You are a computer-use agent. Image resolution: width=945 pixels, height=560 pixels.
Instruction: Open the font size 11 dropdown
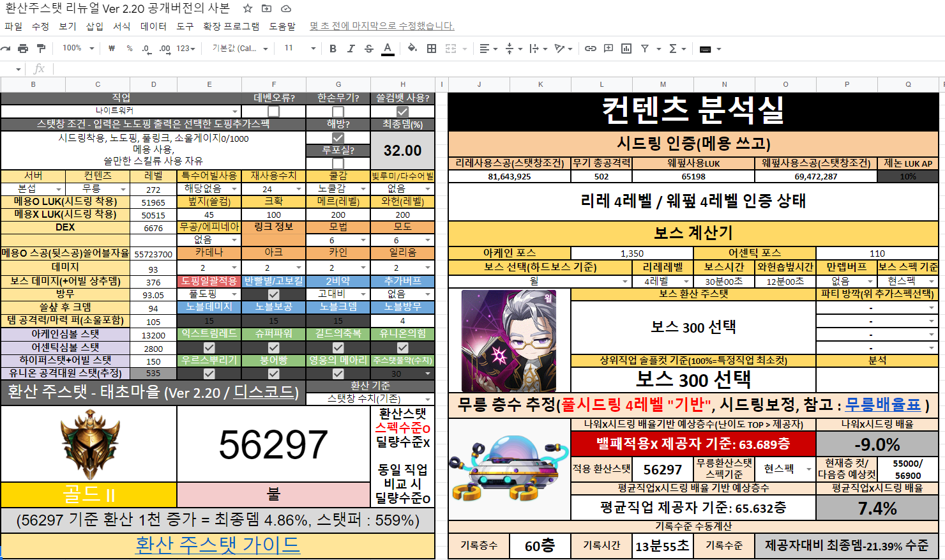coord(299,49)
